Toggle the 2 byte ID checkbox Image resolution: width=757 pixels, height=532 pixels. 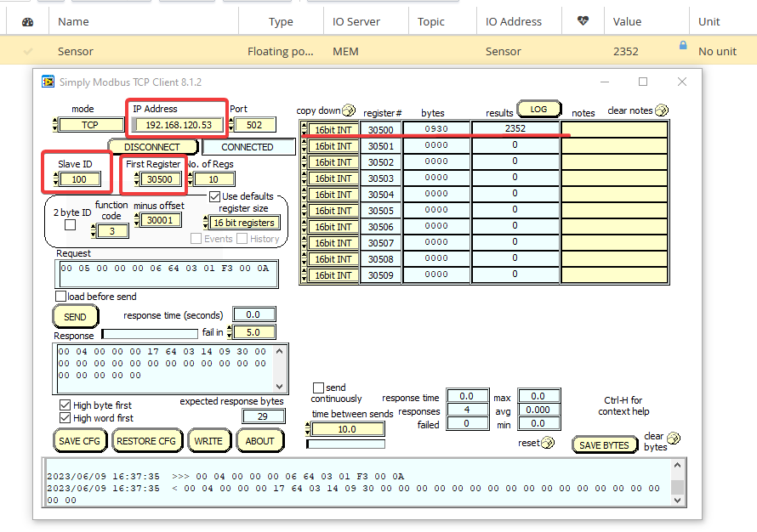tap(70, 224)
